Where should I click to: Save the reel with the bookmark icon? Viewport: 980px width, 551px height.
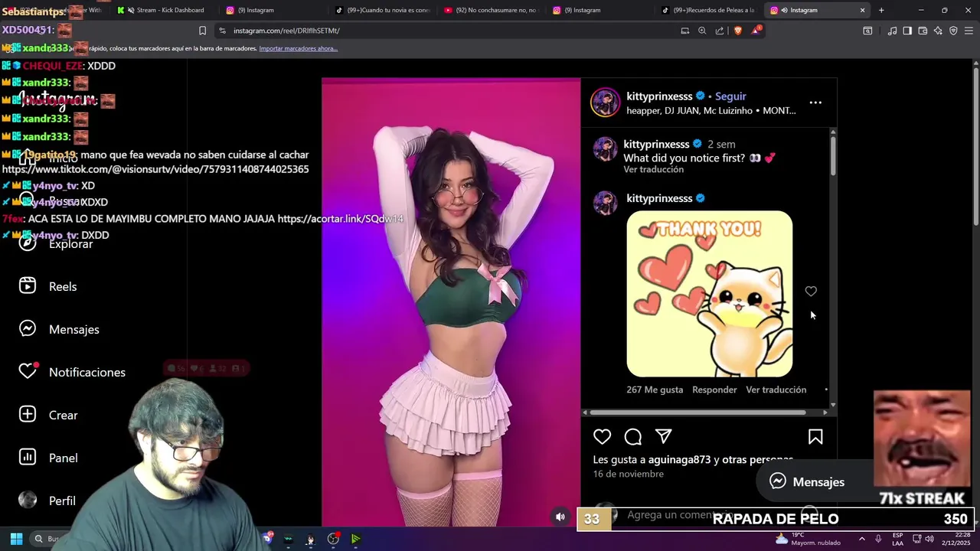click(x=815, y=437)
